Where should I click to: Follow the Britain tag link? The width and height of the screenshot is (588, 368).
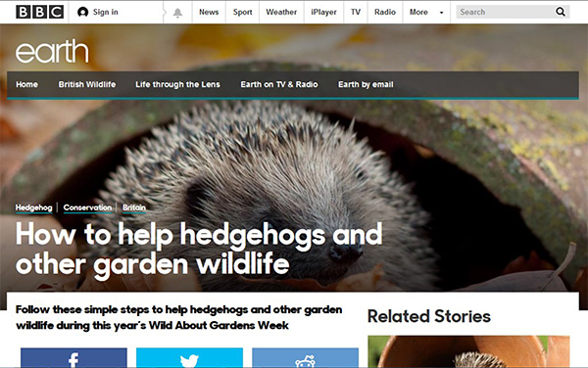134,207
